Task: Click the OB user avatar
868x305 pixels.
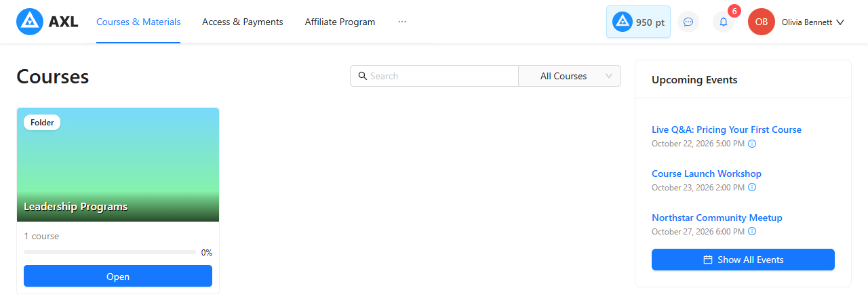Action: click(x=762, y=22)
